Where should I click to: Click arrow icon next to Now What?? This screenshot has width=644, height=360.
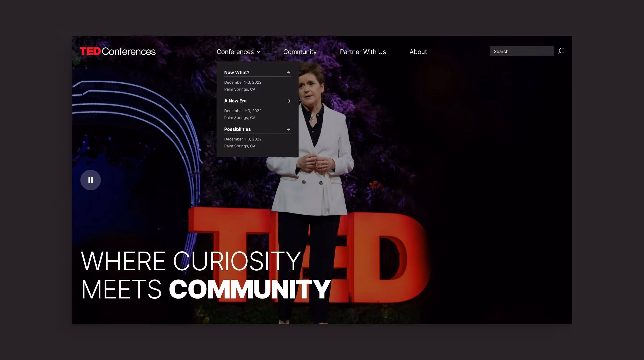click(x=288, y=72)
